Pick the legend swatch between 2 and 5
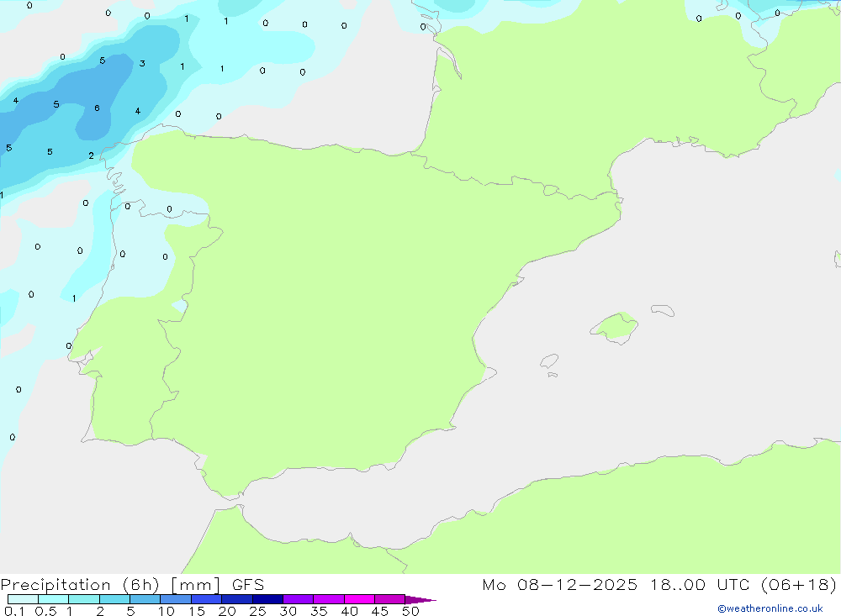The image size is (841, 616). tap(114, 599)
